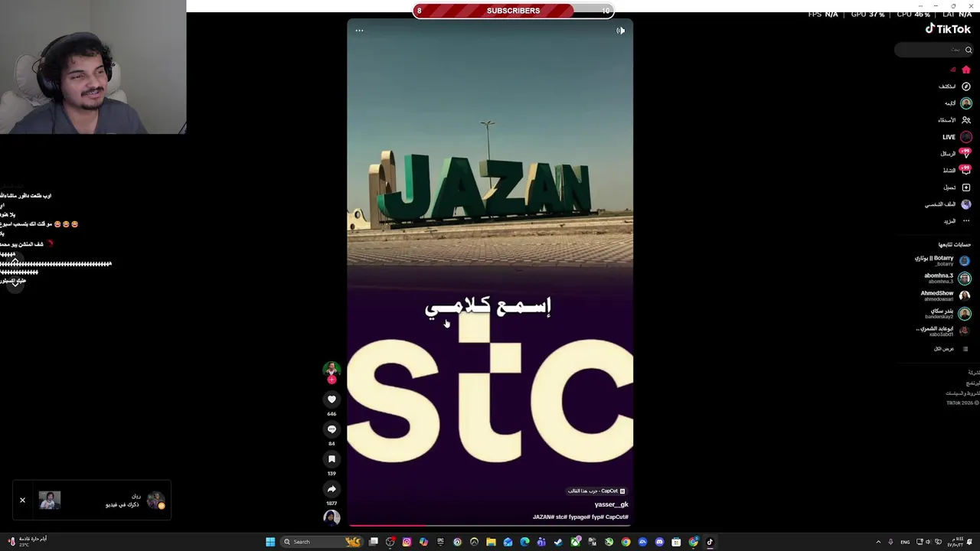Open the Upload plus icon
980x551 pixels.
click(966, 187)
